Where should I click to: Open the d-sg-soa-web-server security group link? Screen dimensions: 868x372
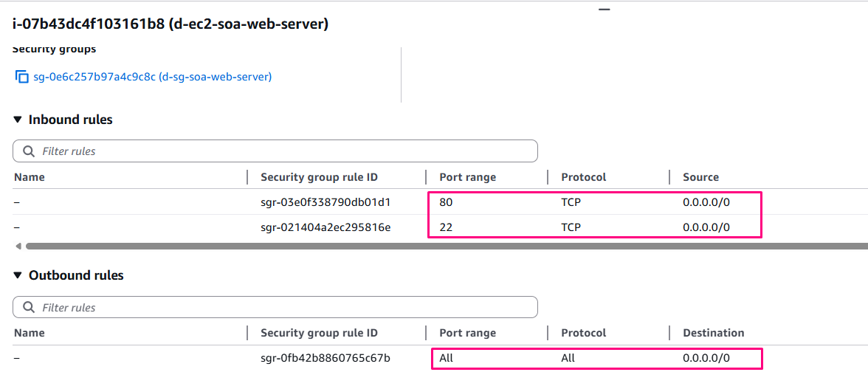(152, 77)
